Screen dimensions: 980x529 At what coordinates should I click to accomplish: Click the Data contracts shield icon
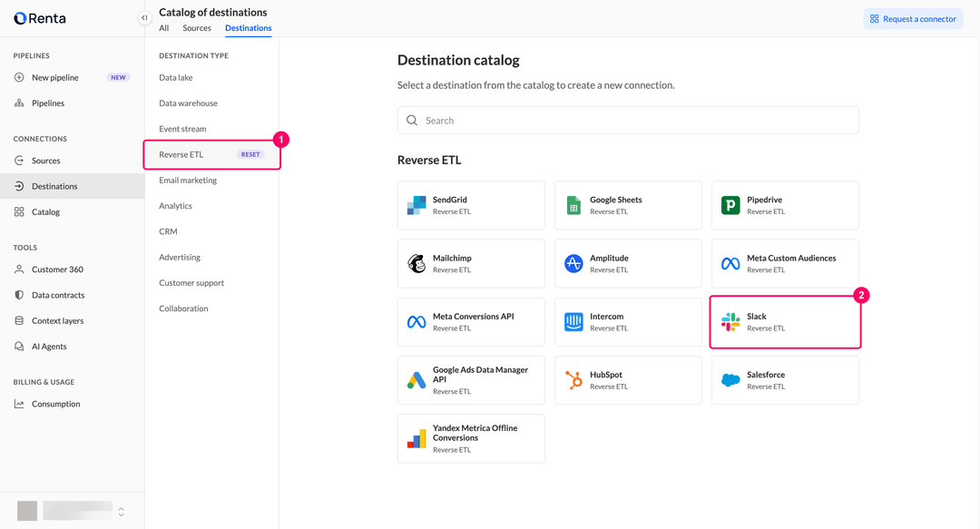click(x=19, y=295)
